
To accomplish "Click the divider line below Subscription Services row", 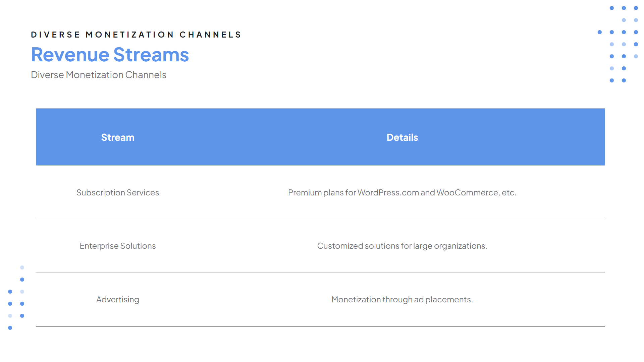I will tap(320, 219).
